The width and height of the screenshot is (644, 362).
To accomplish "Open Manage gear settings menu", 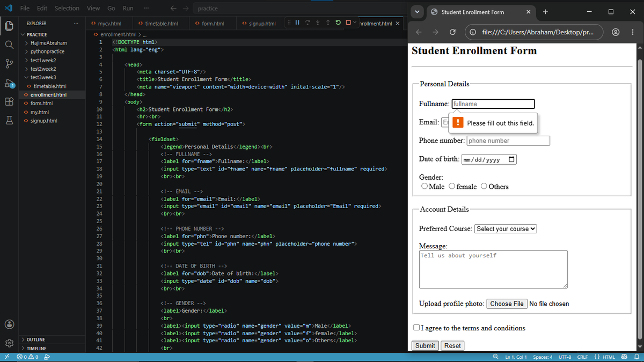I will 9,343.
